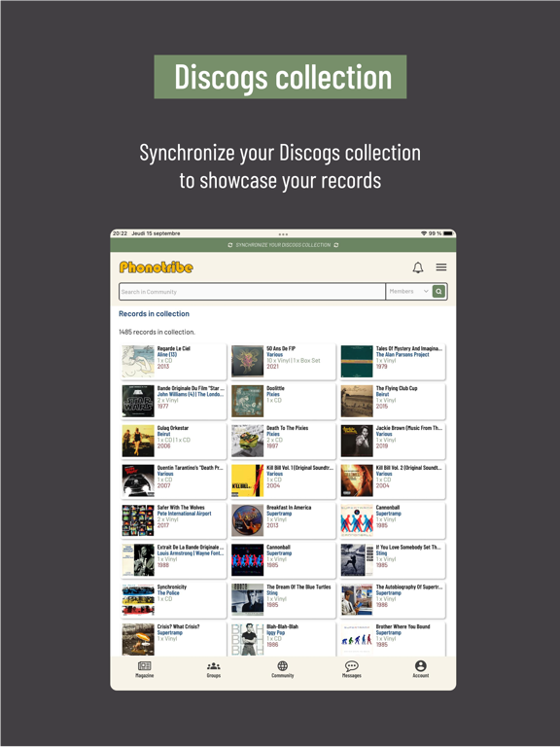The width and height of the screenshot is (560, 747).
Task: Open the notifications bell icon
Action: tap(418, 267)
